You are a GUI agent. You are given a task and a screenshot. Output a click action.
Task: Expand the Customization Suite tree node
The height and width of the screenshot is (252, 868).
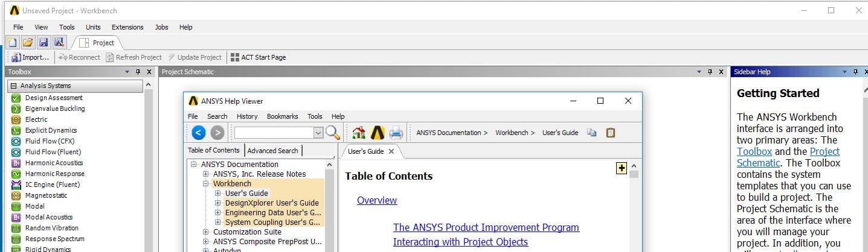pyautogui.click(x=206, y=232)
